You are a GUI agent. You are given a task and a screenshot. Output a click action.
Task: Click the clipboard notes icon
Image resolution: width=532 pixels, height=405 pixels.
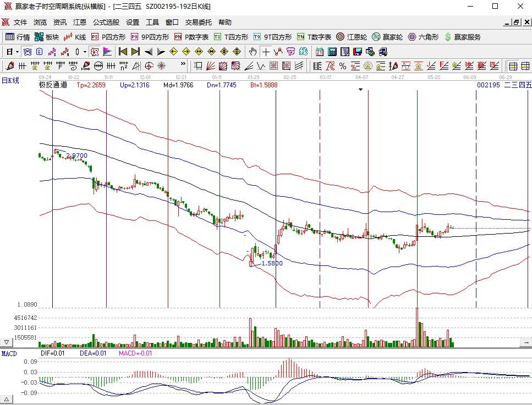40,52
